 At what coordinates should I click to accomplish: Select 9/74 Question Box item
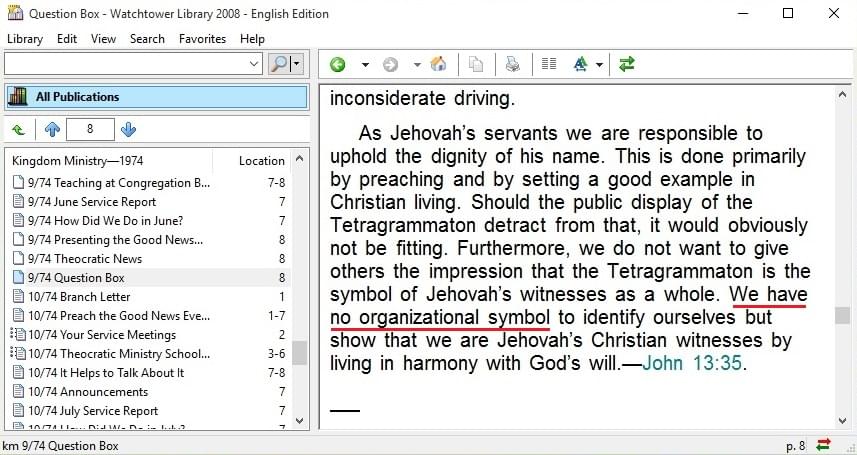click(149, 278)
